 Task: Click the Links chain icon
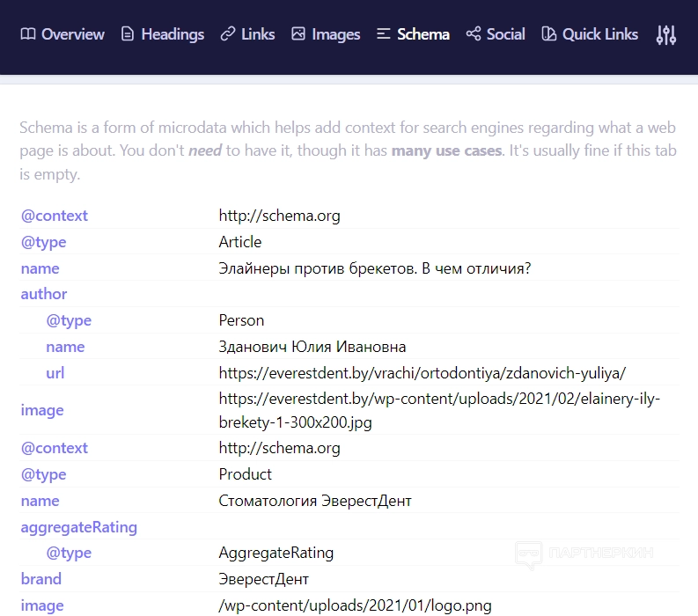pyautogui.click(x=228, y=34)
